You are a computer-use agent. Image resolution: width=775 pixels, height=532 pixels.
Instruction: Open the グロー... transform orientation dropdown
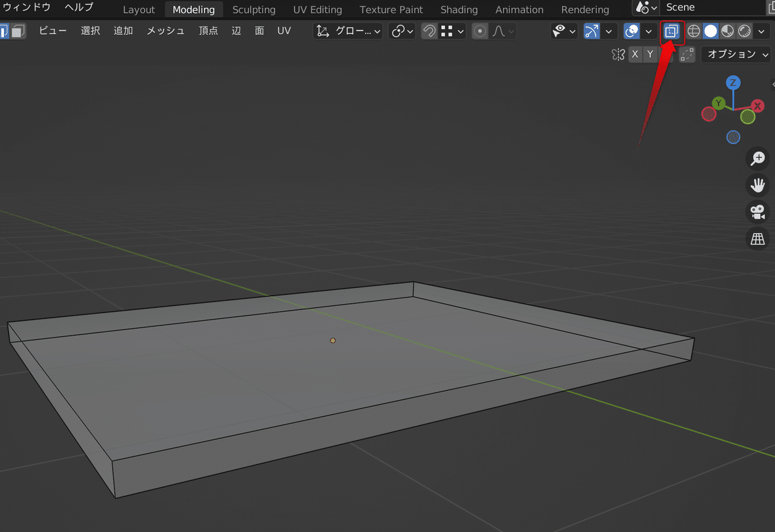tap(347, 31)
